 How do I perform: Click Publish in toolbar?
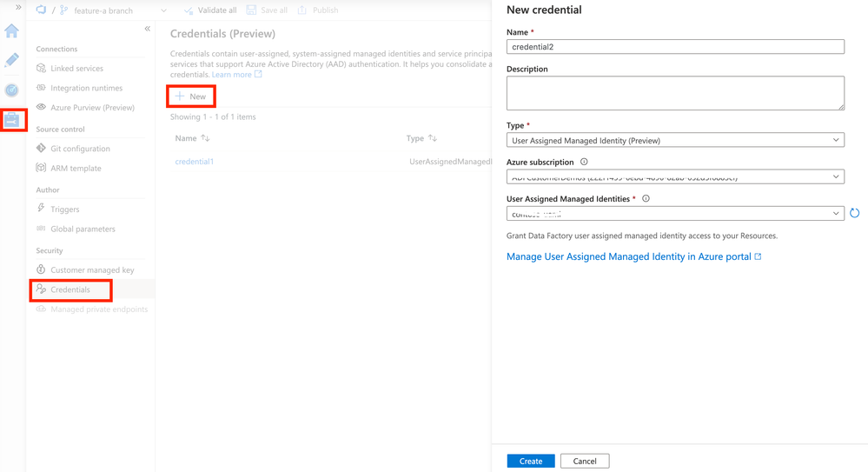click(318, 10)
